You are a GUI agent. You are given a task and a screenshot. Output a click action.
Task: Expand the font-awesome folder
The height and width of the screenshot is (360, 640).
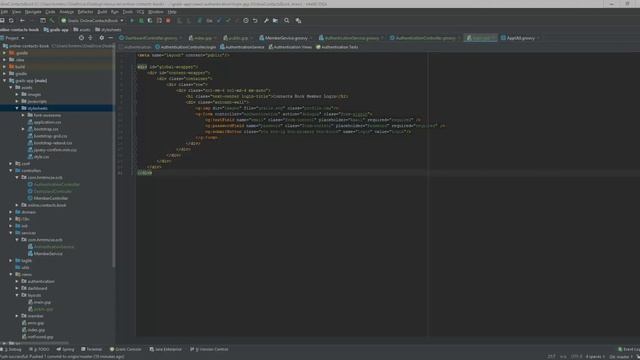pos(23,115)
